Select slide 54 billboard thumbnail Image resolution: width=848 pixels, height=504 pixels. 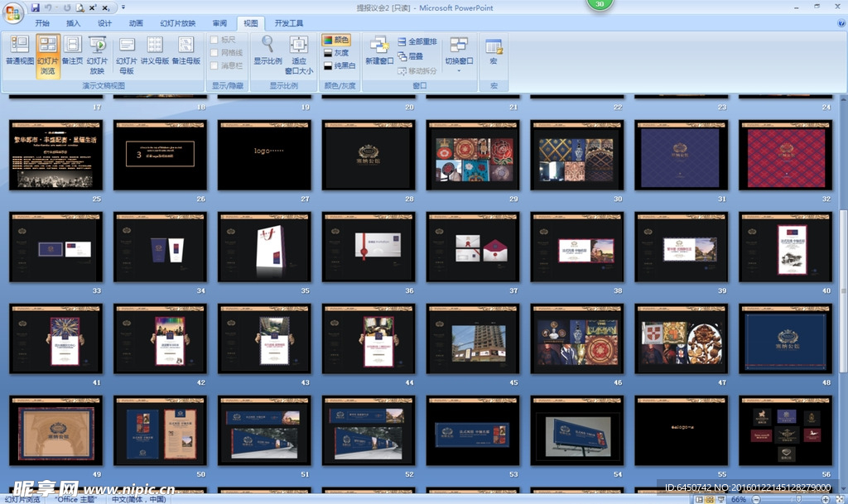click(x=577, y=430)
